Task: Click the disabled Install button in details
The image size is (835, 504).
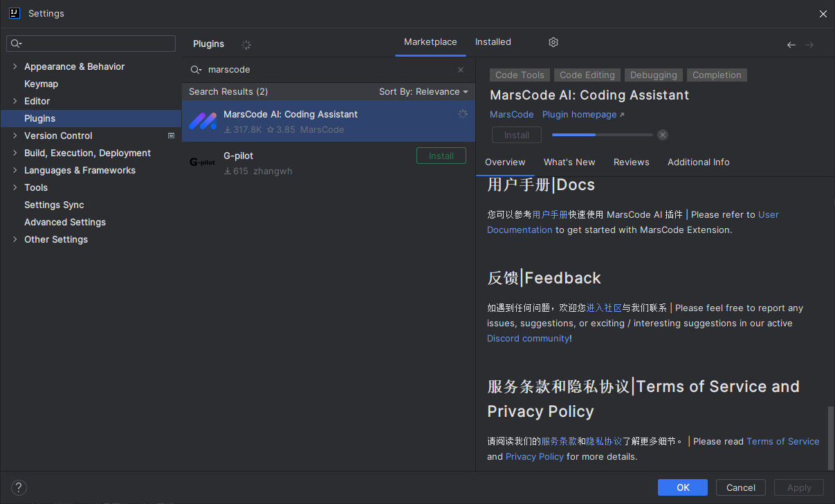Action: click(x=517, y=136)
